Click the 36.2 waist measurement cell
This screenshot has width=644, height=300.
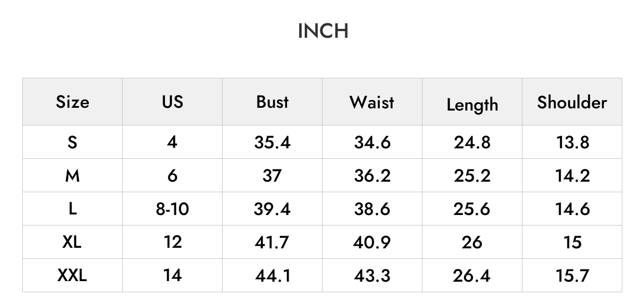[x=372, y=176]
